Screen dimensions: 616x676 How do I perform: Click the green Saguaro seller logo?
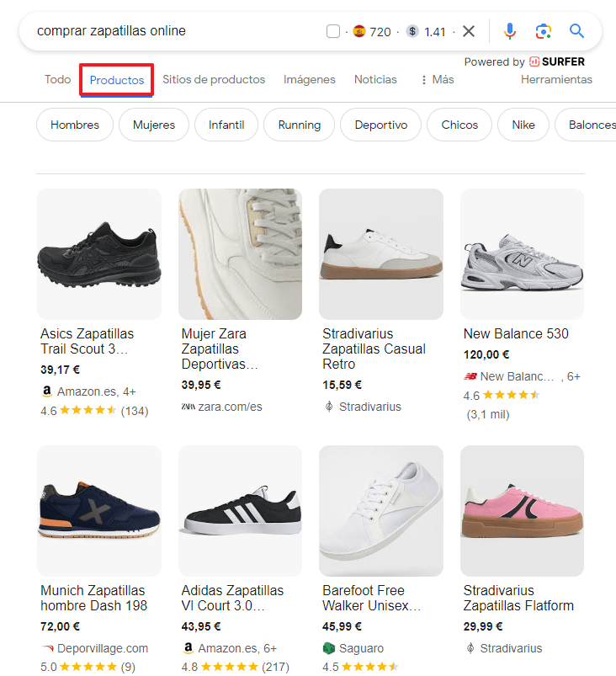[x=328, y=648]
